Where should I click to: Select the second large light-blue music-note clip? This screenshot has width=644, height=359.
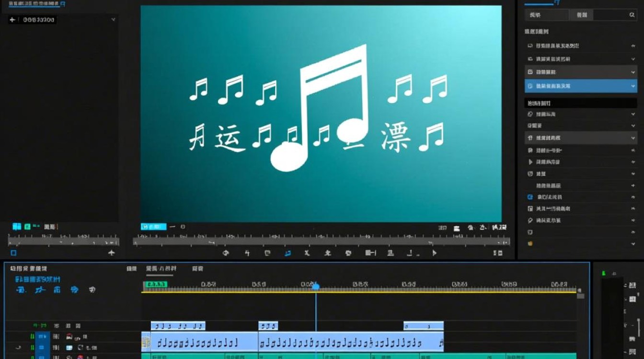point(351,343)
